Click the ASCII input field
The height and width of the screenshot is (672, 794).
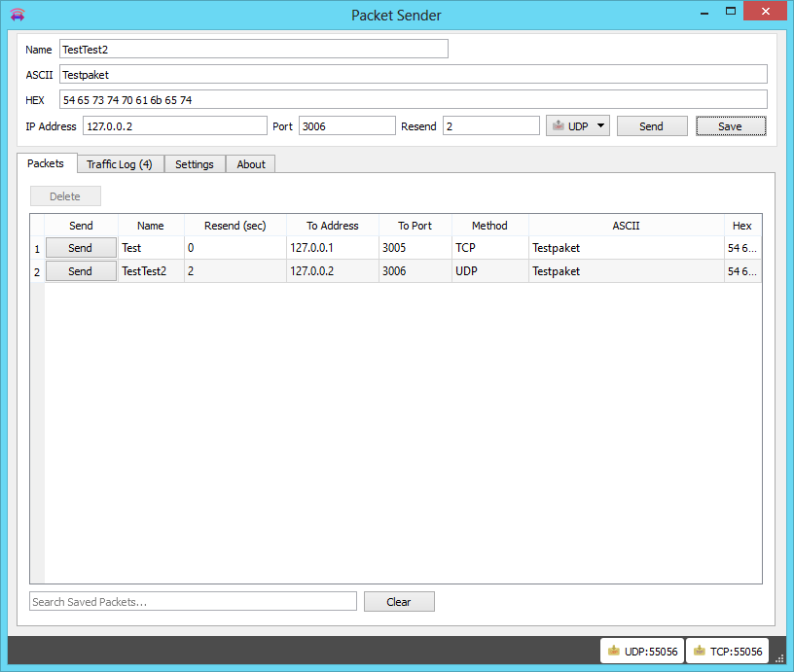(x=414, y=74)
